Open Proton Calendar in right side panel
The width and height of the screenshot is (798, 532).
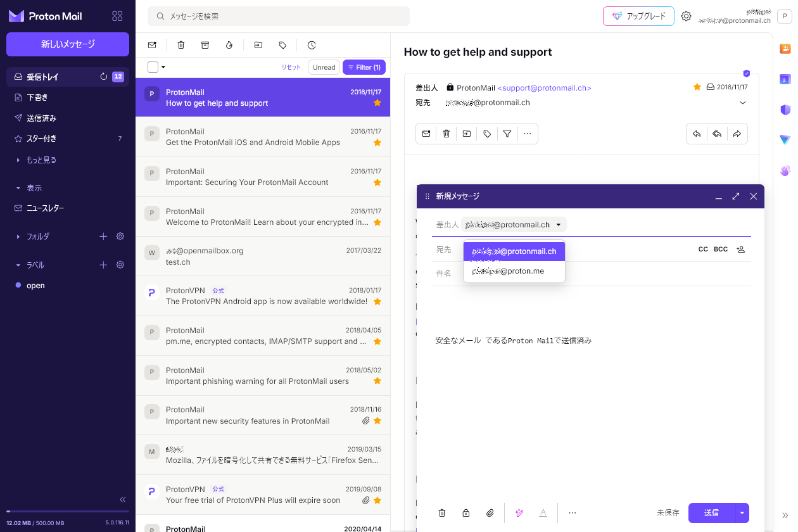click(785, 79)
